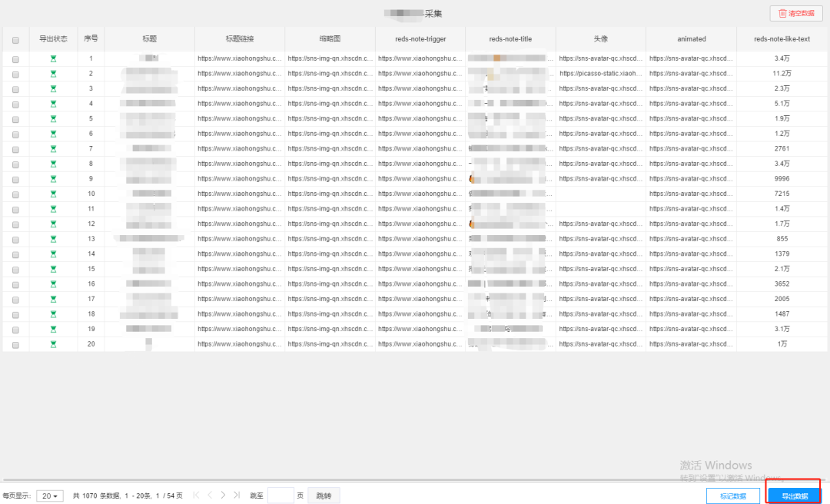Click the hourglass export status icon in row 5

point(53,118)
